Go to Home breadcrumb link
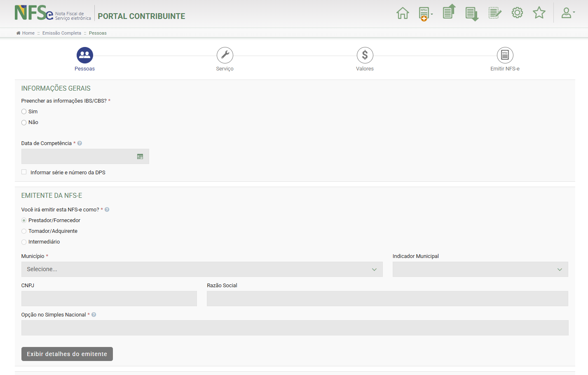588x375 pixels. coord(26,33)
